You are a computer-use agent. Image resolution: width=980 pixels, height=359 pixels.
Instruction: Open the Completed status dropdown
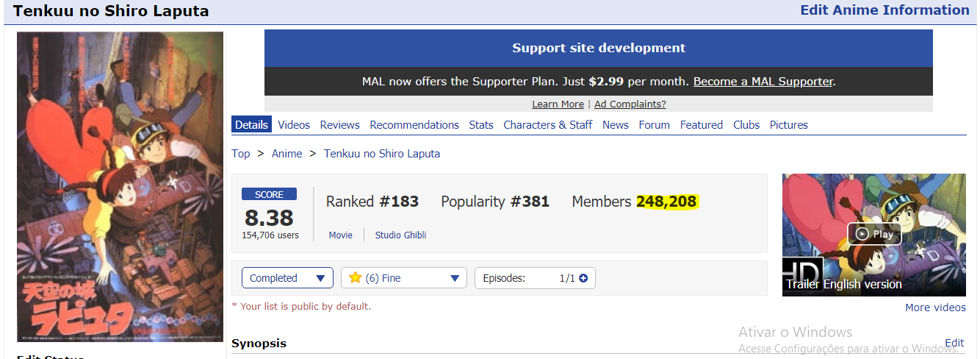pos(287,278)
